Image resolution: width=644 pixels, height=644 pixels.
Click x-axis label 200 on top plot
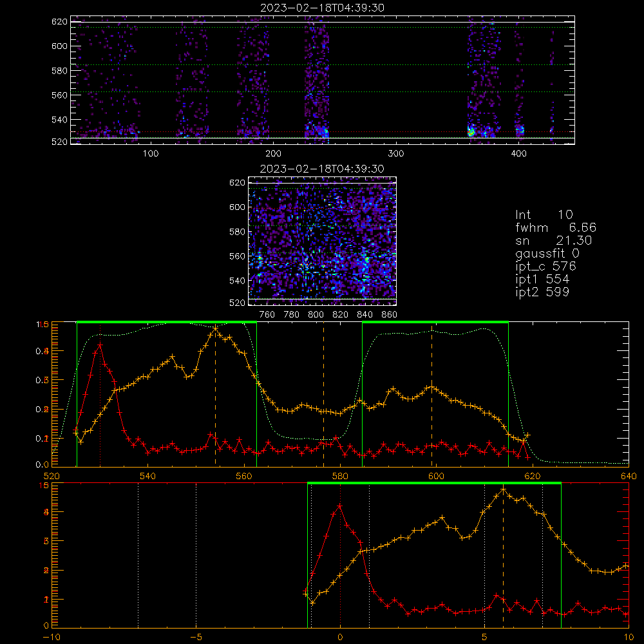pos(273,154)
